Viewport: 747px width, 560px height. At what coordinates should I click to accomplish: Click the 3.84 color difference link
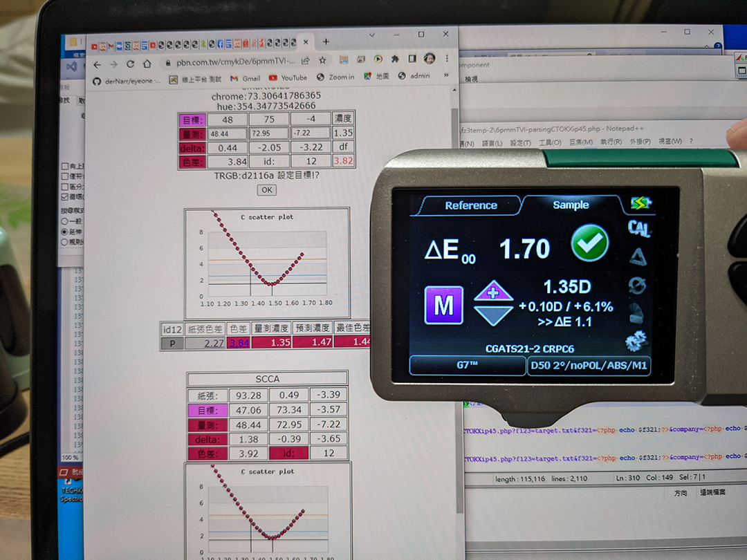coord(239,343)
